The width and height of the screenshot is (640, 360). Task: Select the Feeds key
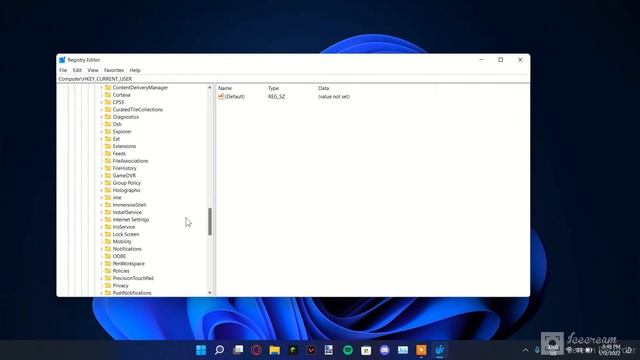pyautogui.click(x=119, y=154)
